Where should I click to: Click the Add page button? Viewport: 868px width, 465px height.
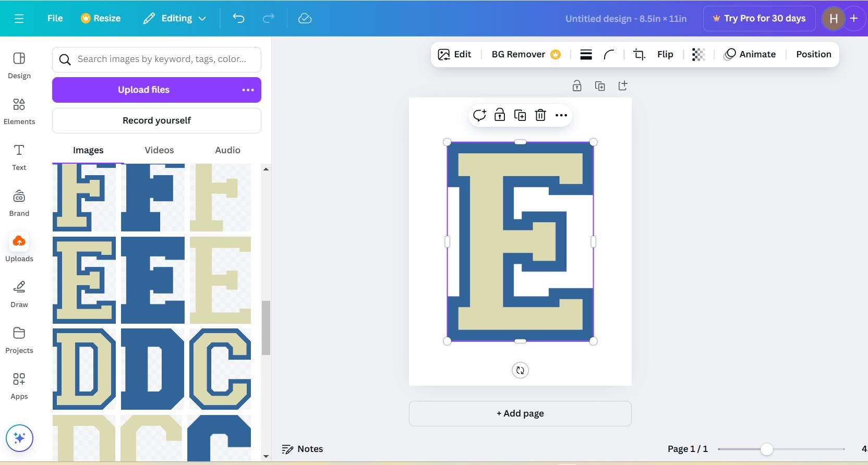[x=520, y=413]
